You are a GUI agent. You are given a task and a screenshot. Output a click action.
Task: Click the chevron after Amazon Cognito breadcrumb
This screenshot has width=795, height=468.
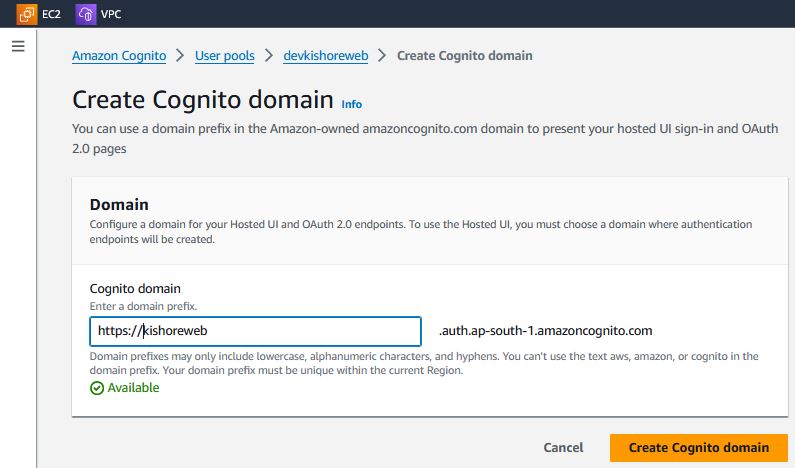click(180, 56)
